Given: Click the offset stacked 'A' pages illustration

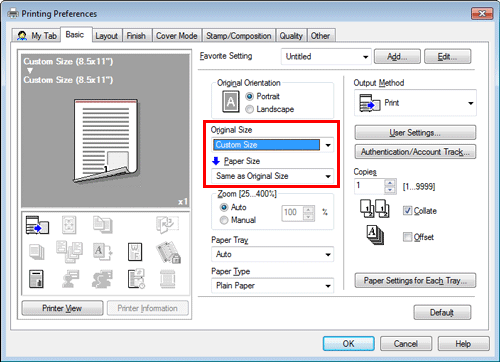Looking at the screenshot, I should tap(375, 235).
